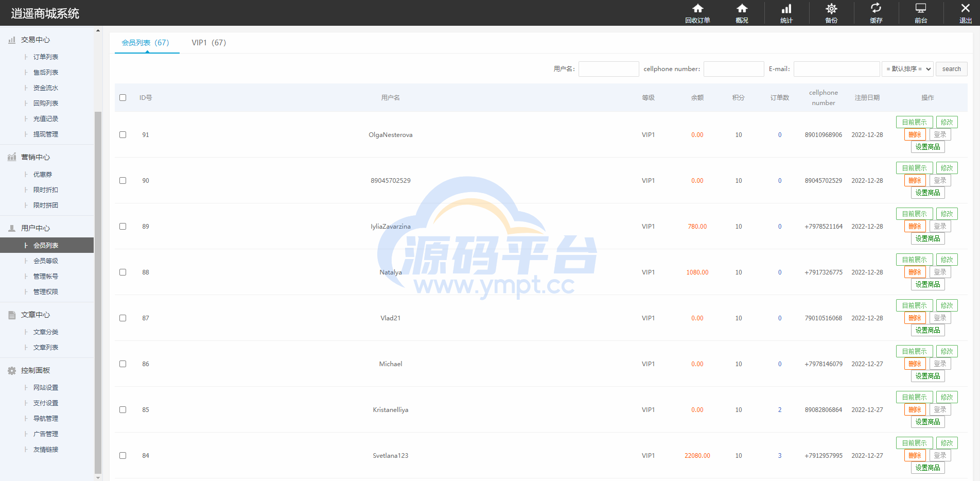The image size is (980, 481).
Task: Check the box for OlgaNesterova row
Action: coord(122,134)
